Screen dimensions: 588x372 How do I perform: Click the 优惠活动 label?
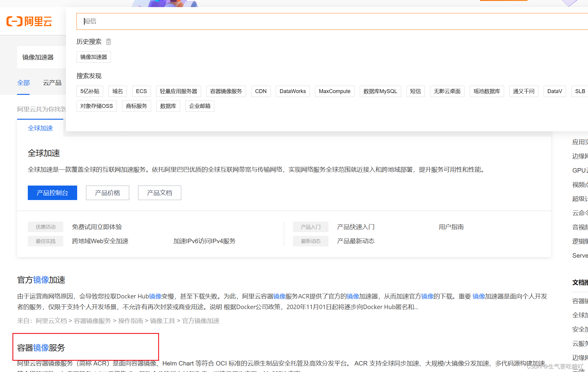(46, 227)
